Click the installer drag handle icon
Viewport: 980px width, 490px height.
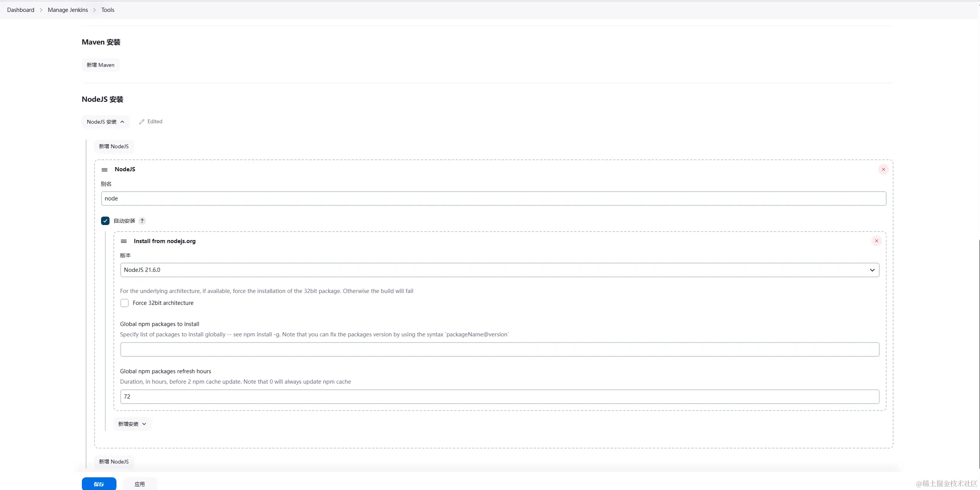point(124,241)
